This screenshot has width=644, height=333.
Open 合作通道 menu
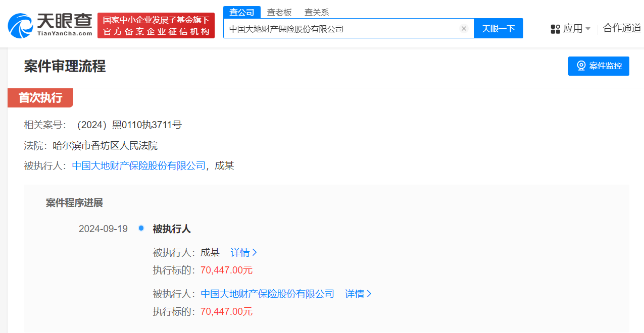point(622,28)
